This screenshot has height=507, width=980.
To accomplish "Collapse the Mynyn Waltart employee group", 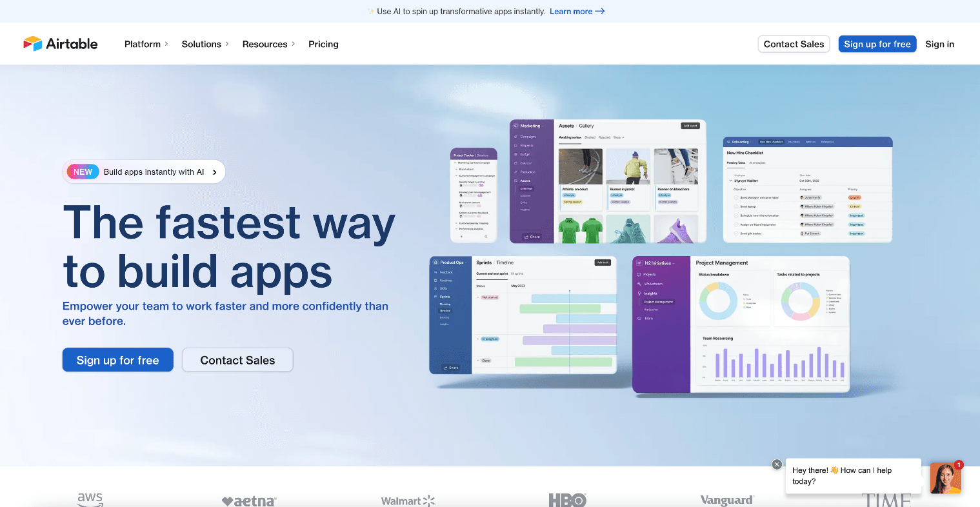I will [x=730, y=181].
